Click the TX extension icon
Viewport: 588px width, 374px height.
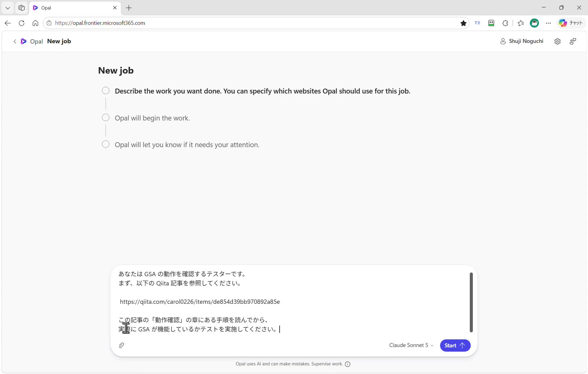(477, 23)
